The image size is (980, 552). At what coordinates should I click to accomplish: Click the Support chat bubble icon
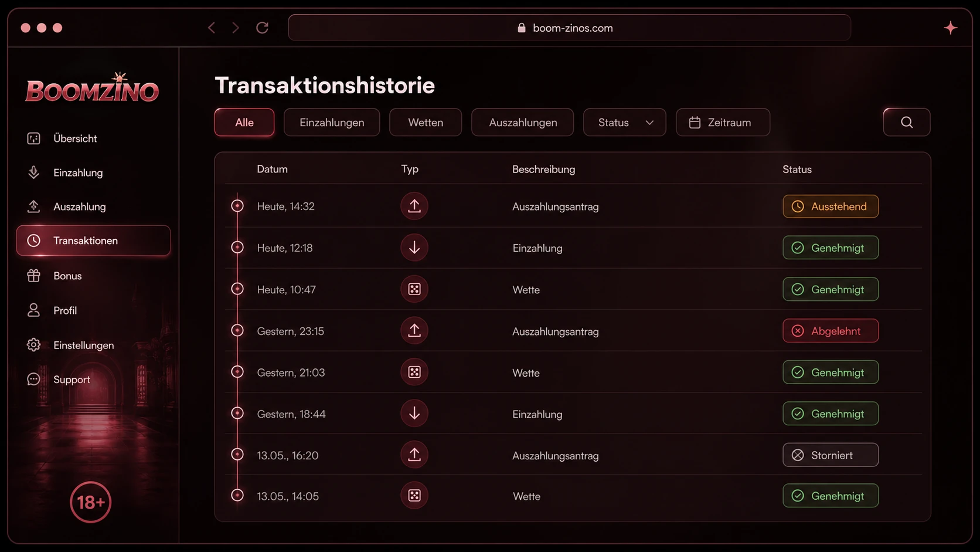pos(33,380)
